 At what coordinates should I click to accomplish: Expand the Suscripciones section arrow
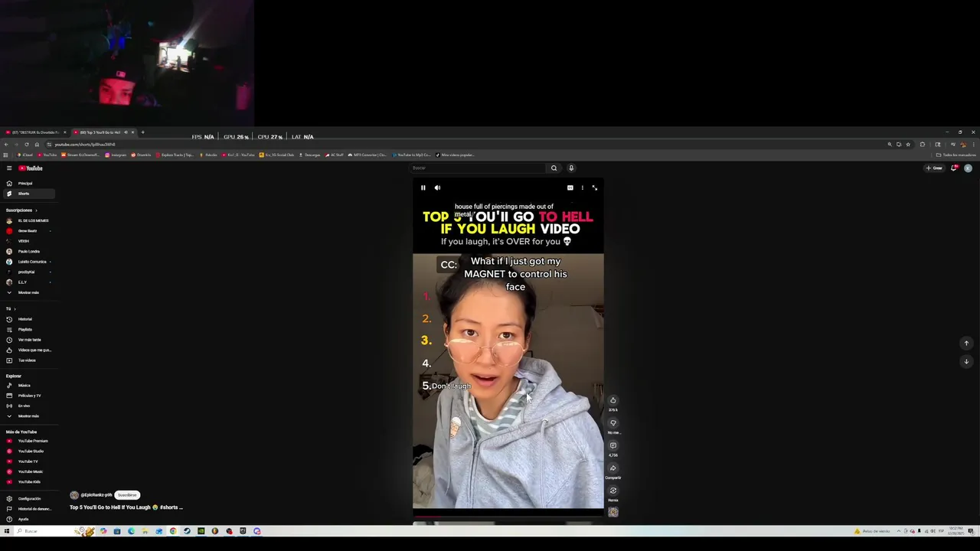coord(36,210)
